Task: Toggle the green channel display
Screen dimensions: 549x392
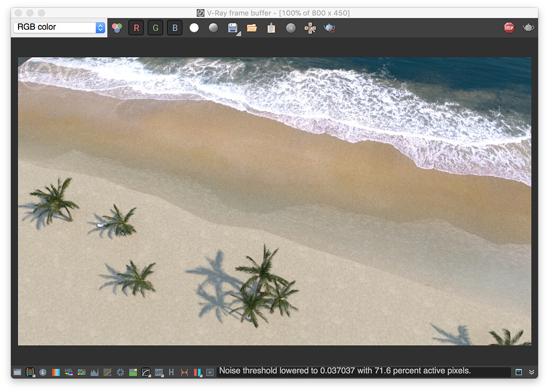Action: tap(155, 28)
